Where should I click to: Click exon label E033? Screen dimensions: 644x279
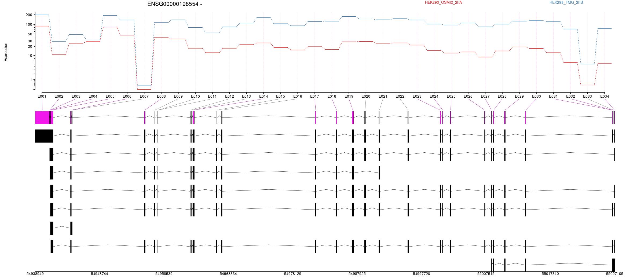coord(587,96)
